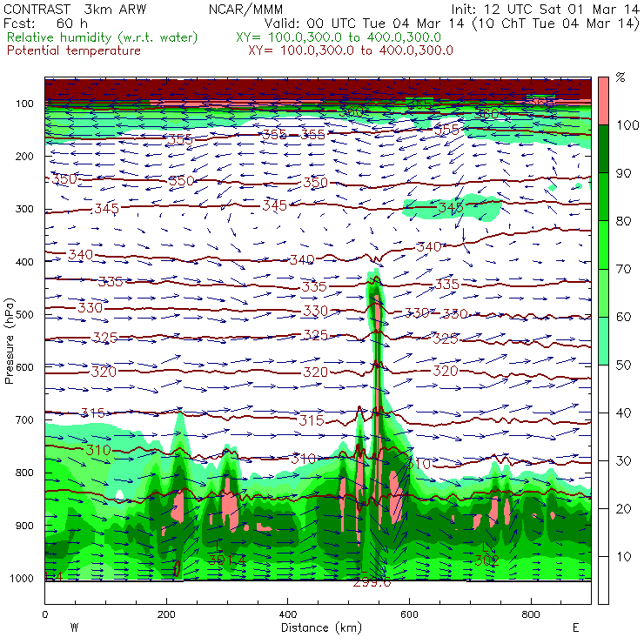
Task: Select the green 'Relative humidity (w.r.t. water)' legend
Action: 103,37
